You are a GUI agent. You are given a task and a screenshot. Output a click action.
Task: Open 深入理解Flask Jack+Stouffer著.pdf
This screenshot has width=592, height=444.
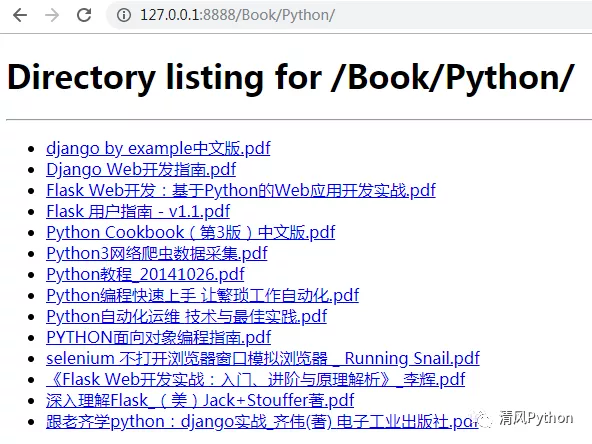point(200,401)
